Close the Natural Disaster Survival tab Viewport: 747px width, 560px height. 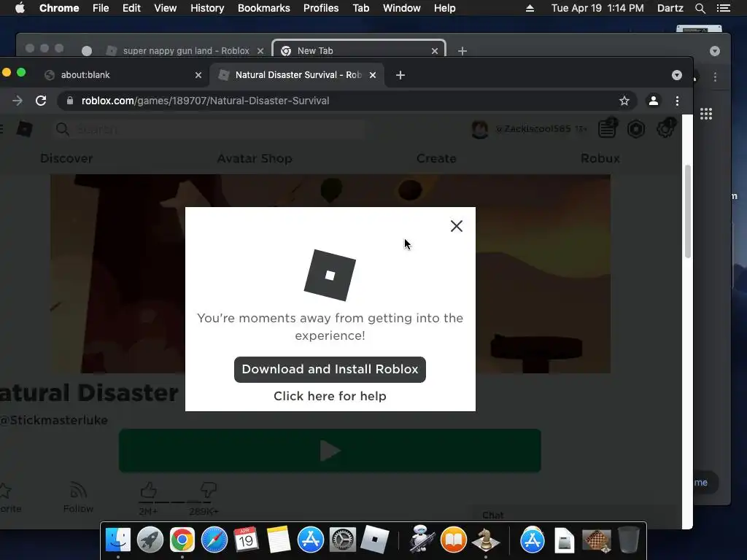(x=373, y=75)
